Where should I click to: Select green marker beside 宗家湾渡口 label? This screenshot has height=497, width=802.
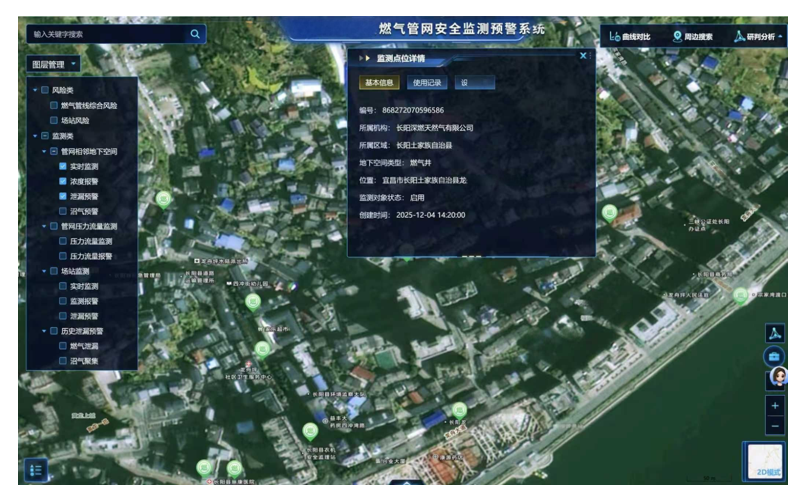[x=740, y=296]
